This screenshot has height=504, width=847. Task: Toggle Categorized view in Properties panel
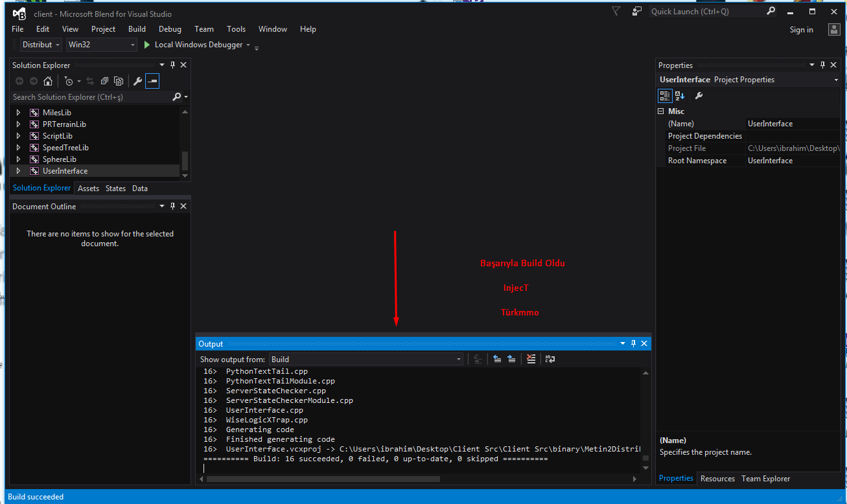665,95
